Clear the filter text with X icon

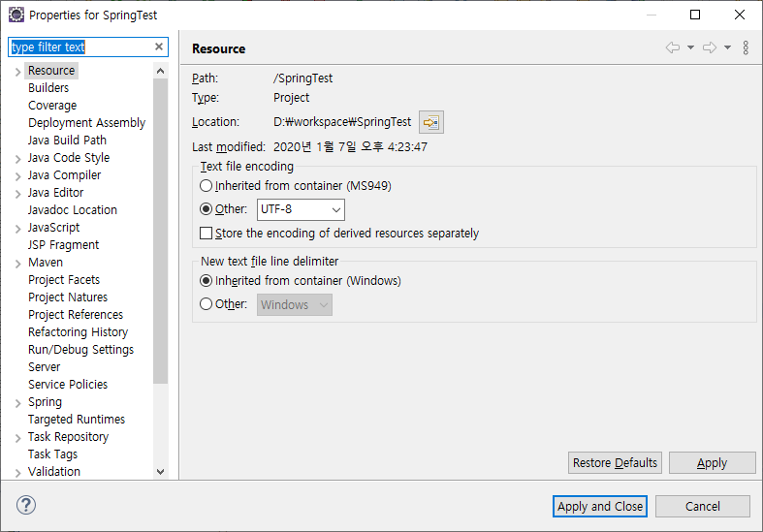tap(159, 47)
